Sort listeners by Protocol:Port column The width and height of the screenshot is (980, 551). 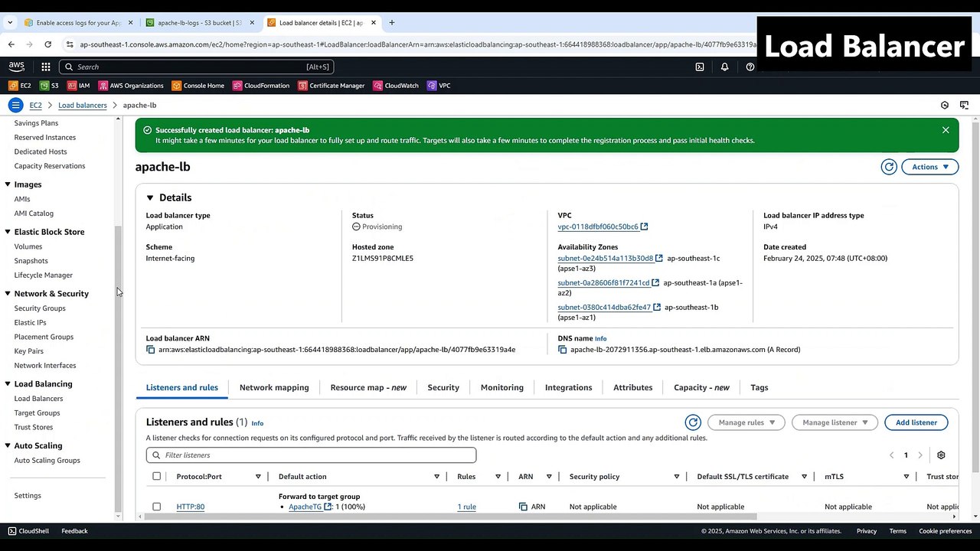(x=258, y=477)
